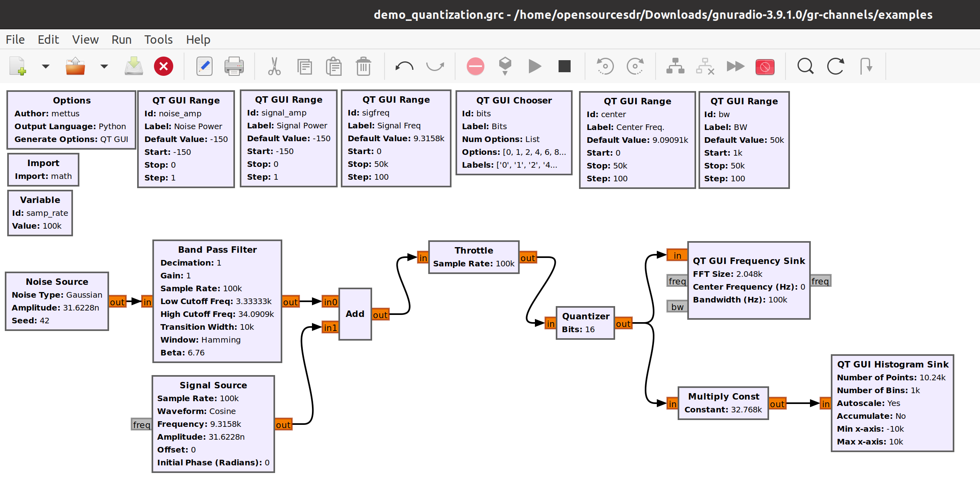Select the QT GUI Chooser bits block

(x=514, y=132)
